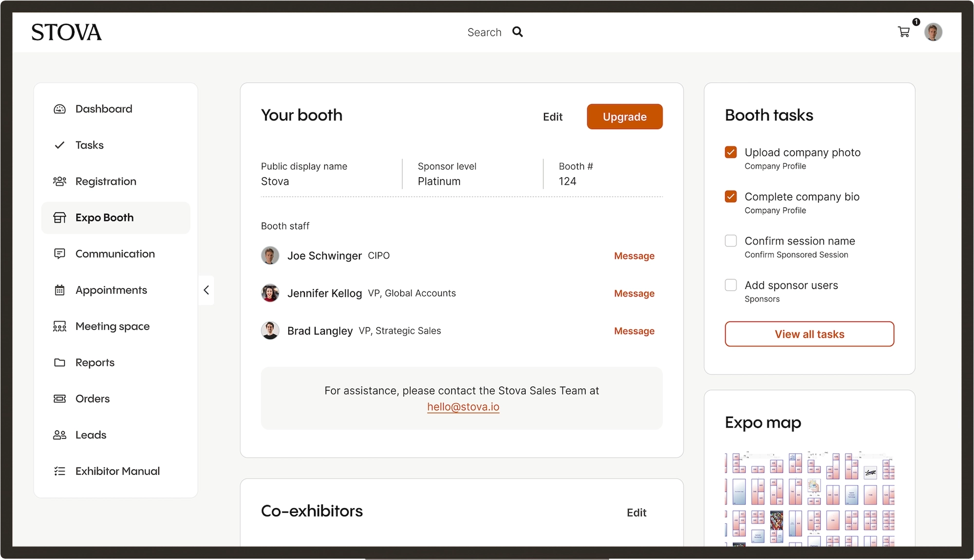
Task: Click the shopping cart icon
Action: [x=903, y=32]
